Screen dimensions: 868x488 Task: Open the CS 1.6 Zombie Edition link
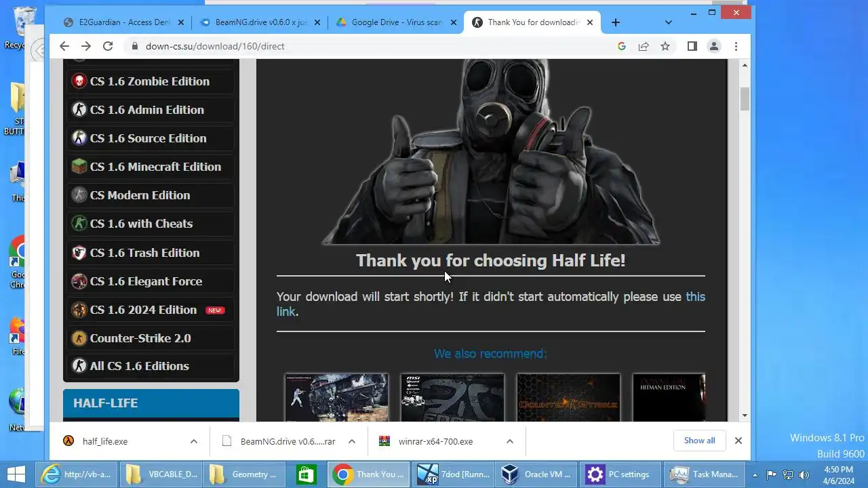pos(151,81)
